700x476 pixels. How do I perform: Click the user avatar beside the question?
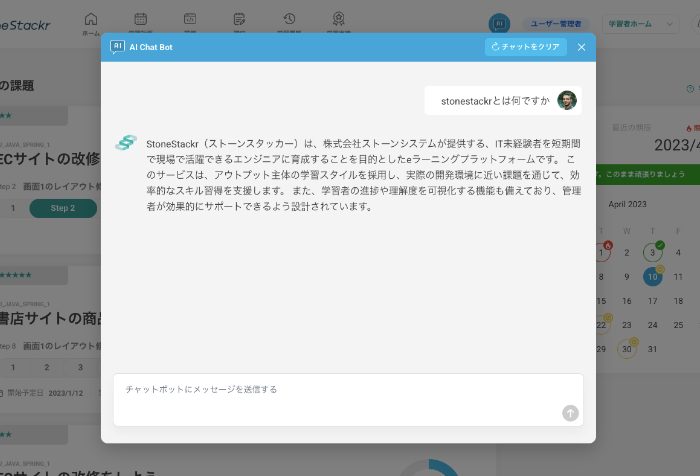567,100
